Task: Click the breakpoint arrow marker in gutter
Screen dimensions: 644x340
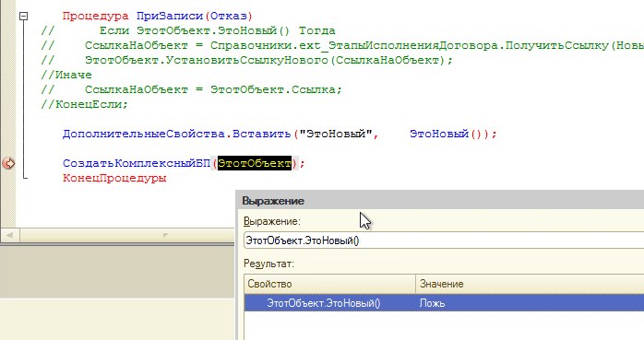Action: tap(8, 163)
